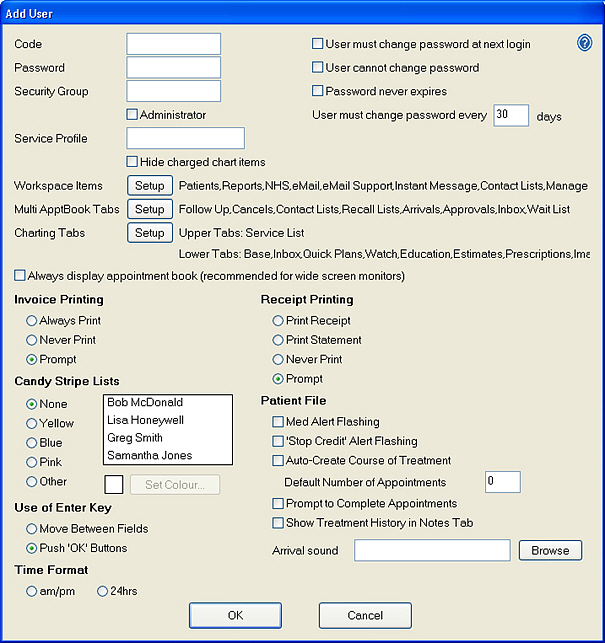Tick ''Stop Credit' Alert Flashing' checkbox
605x643 pixels.
278,441
